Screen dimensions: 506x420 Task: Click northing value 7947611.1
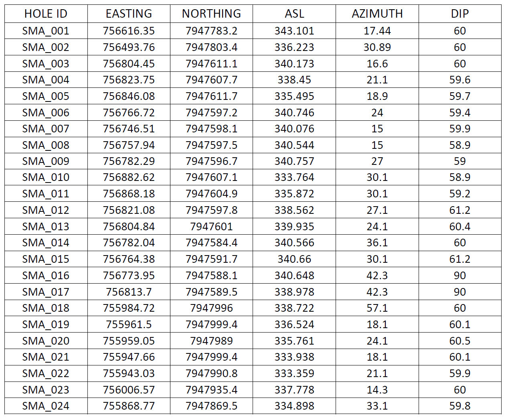[x=211, y=64]
